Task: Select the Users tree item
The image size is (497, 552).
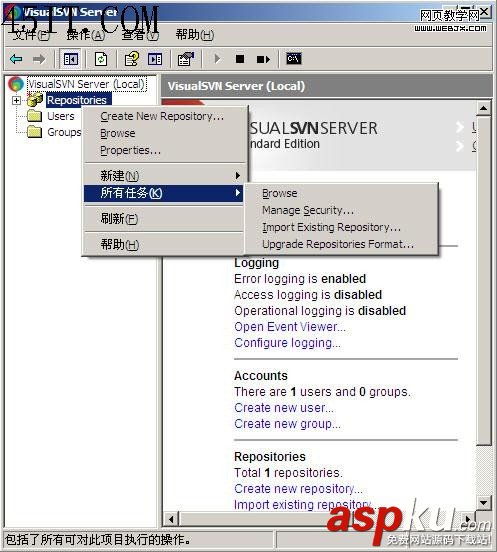Action: coord(61,116)
